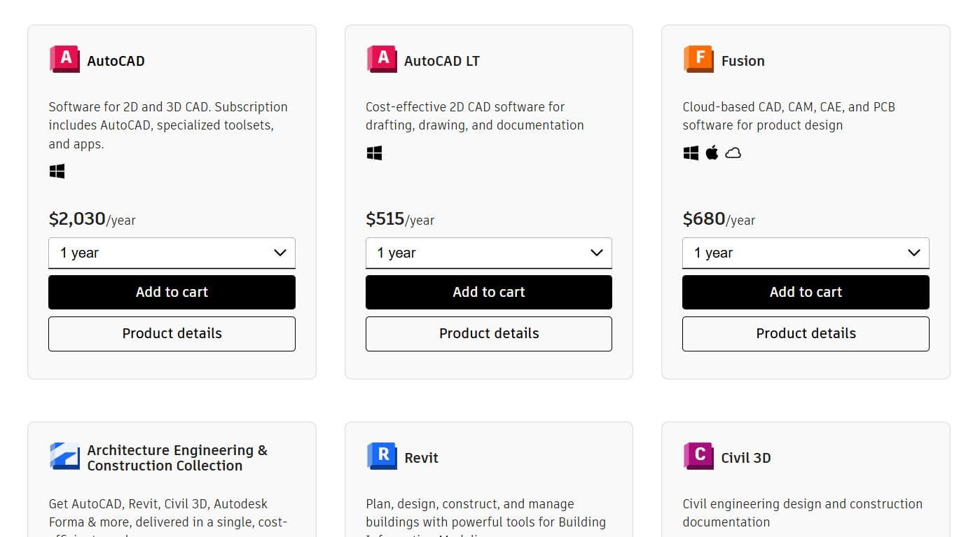The width and height of the screenshot is (980, 537).
Task: Click the AutoCAD product name heading
Action: (116, 60)
